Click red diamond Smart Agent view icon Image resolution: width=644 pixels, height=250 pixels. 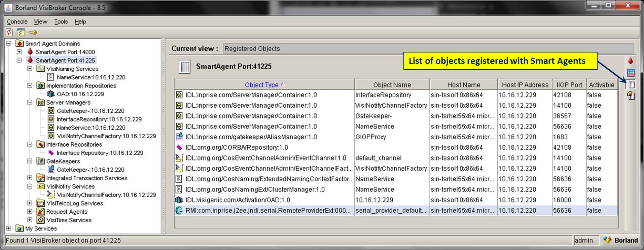click(x=631, y=61)
